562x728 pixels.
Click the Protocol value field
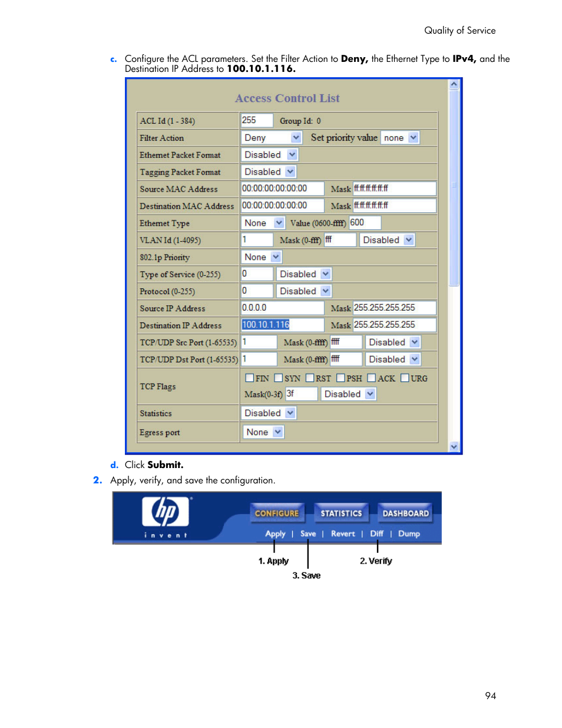[257, 291]
